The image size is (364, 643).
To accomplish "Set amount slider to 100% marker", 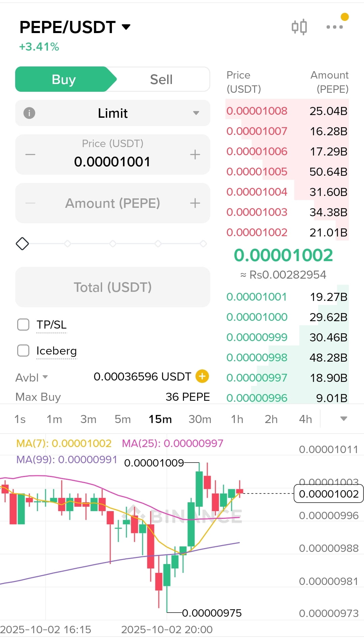I will tap(203, 244).
